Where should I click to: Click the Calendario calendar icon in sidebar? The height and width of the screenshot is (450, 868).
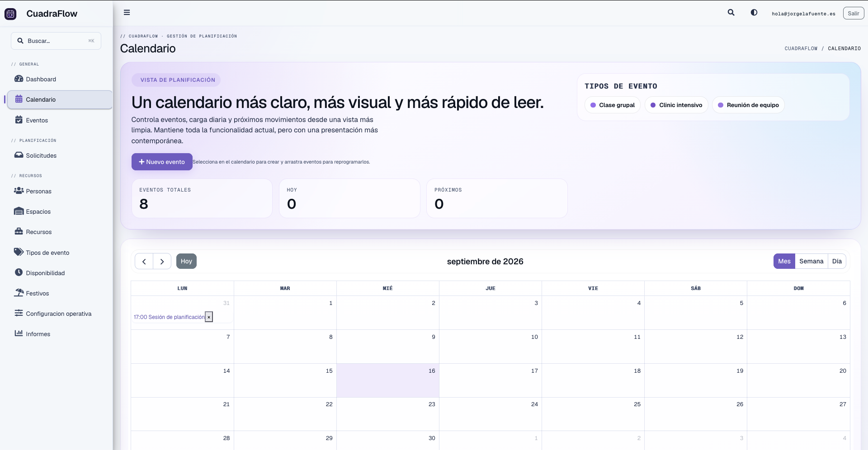coord(19,99)
